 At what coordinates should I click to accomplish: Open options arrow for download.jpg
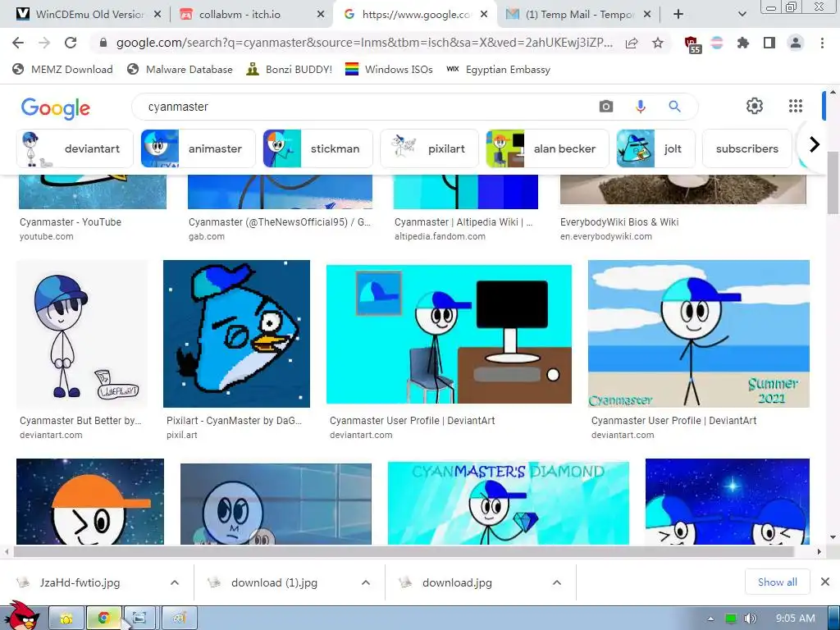click(557, 582)
